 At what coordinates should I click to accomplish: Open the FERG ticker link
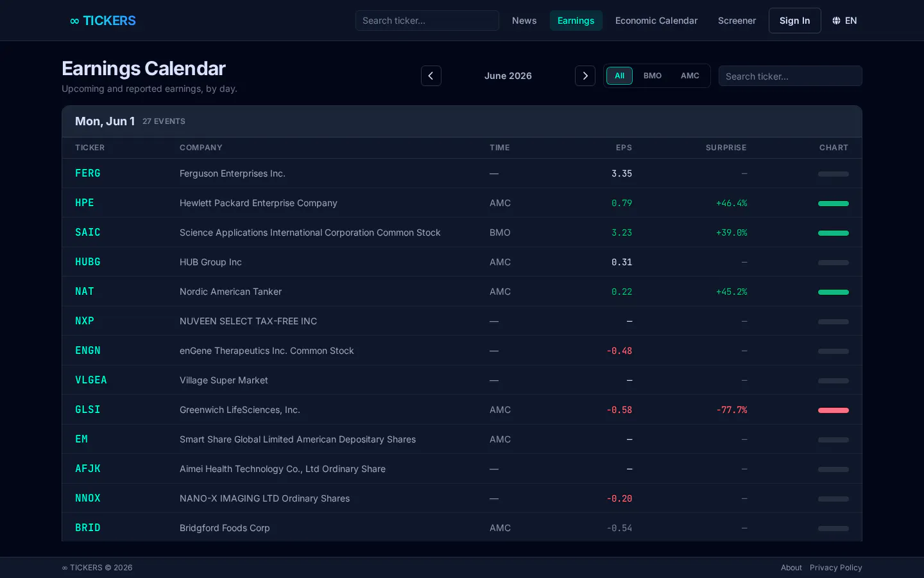(x=88, y=173)
